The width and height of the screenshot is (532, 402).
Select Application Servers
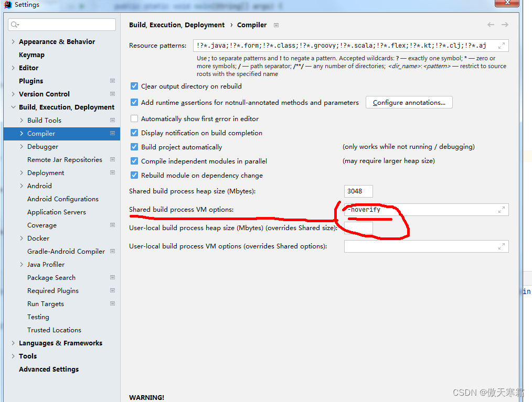(x=57, y=212)
